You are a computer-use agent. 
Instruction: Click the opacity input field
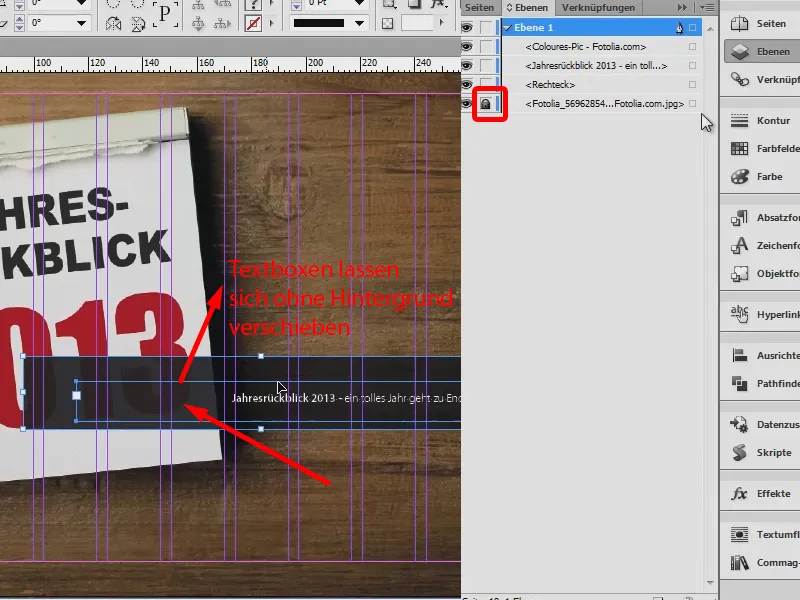pos(417,23)
